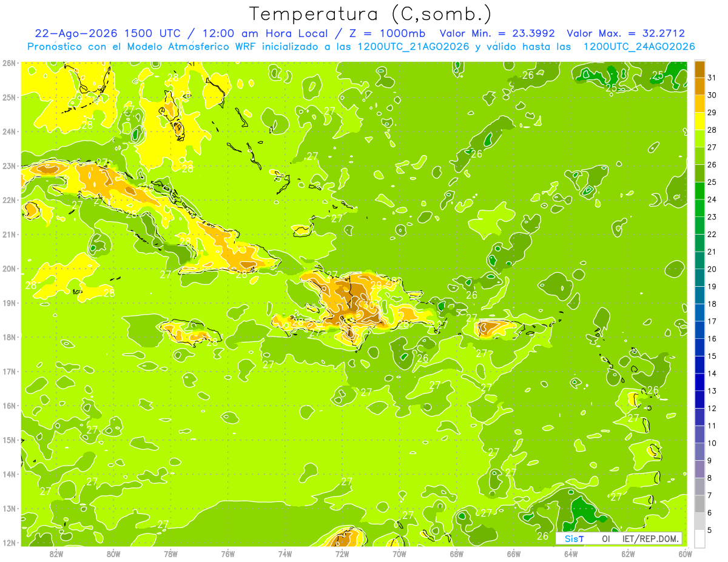728x562 pixels.
Task: Click the longitude axis label 74W
Action: (285, 554)
